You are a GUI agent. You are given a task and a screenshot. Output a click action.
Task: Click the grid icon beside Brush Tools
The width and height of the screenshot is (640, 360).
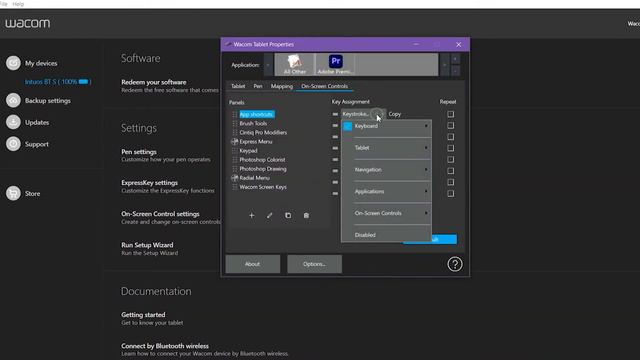coord(235,123)
